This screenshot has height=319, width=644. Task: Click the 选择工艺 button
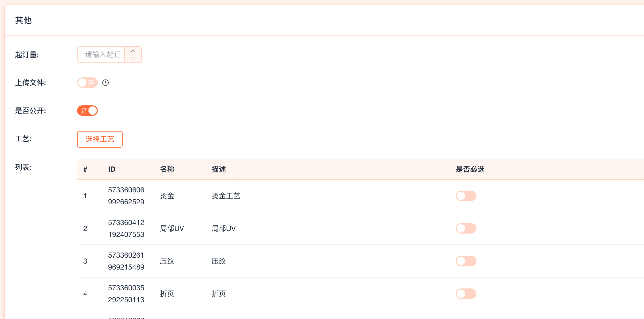point(100,139)
